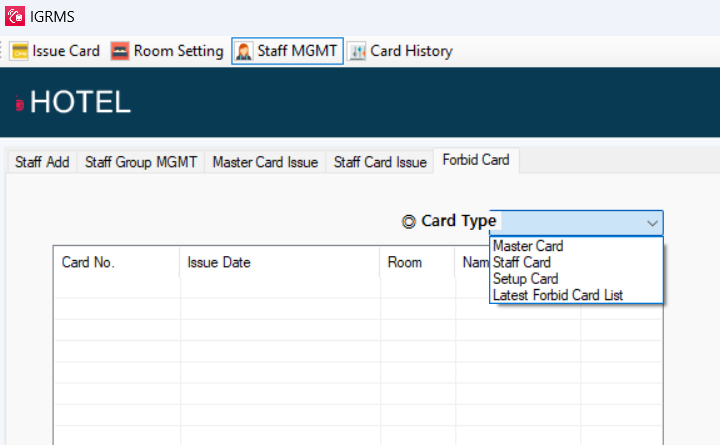Switch to the Staff Group MGMT tab
The height and width of the screenshot is (445, 720).
[141, 162]
